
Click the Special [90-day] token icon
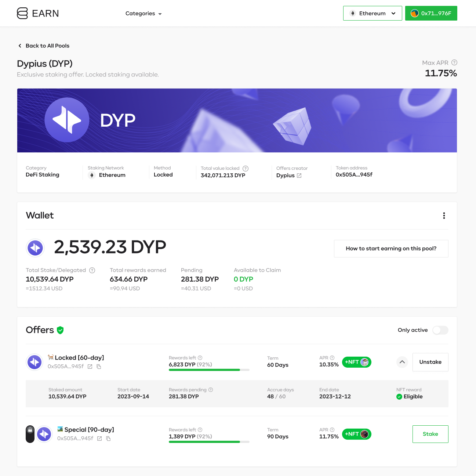click(x=44, y=434)
